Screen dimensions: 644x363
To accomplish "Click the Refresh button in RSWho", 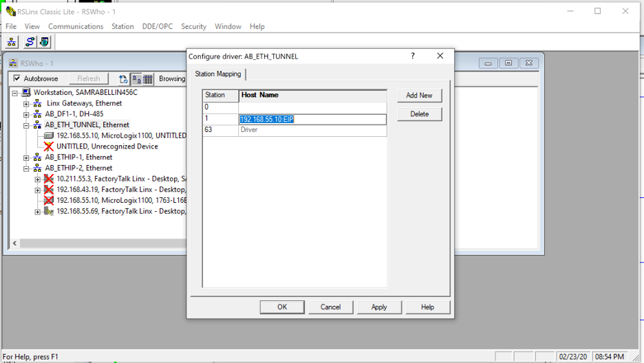I will pos(89,78).
